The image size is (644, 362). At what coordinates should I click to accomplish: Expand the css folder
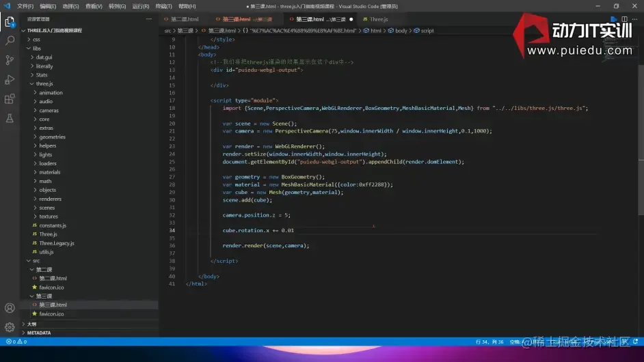coord(36,40)
